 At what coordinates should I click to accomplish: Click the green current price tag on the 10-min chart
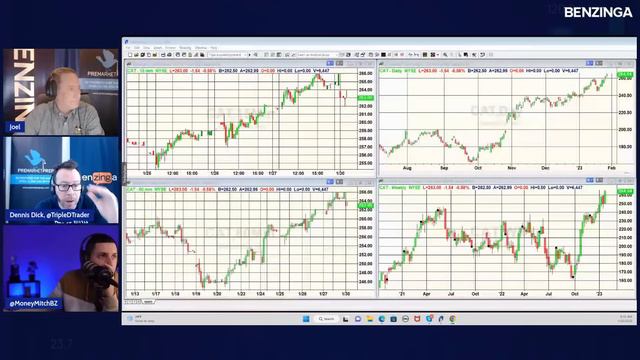tap(365, 98)
